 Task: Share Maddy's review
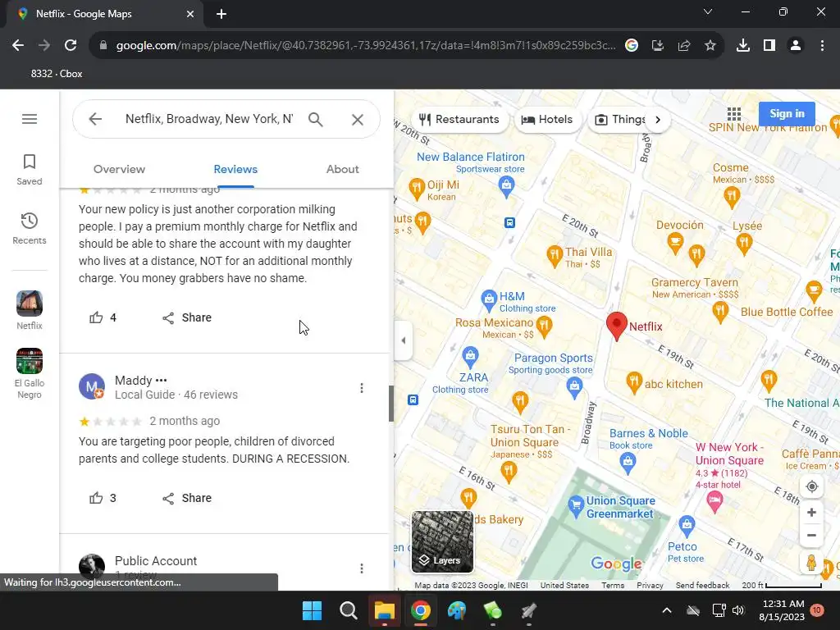(x=186, y=498)
